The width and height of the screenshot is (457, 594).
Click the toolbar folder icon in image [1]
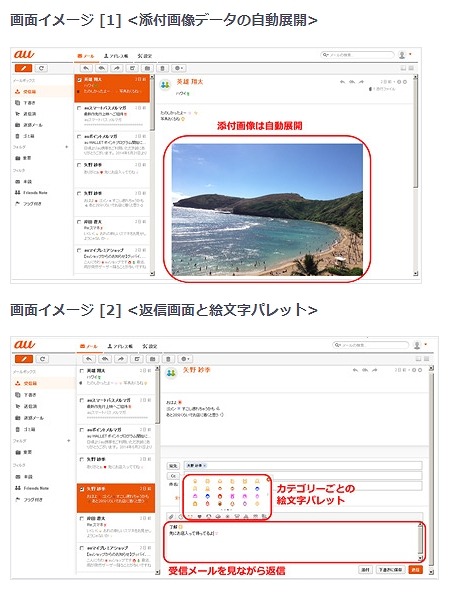coord(147,68)
